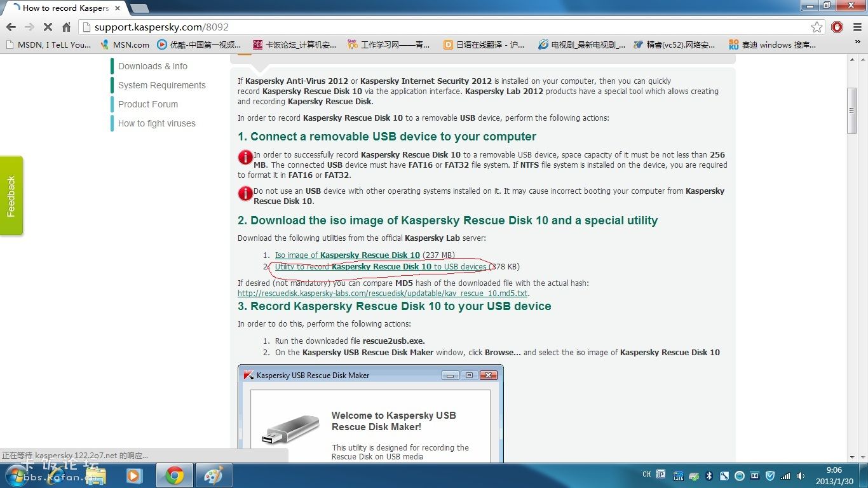Open the Windows Start button
Viewport: 868px width, 488px height.
pyautogui.click(x=18, y=475)
